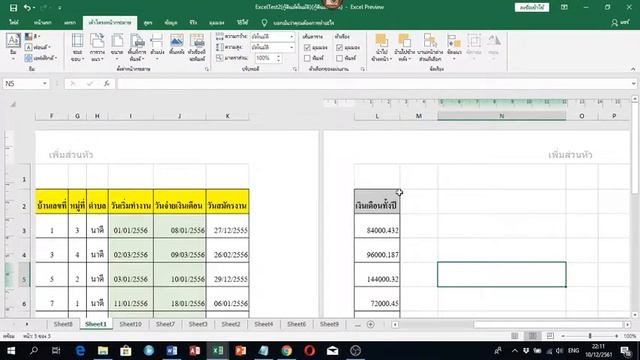Click the Tell Me lightbulb search box
Viewport: 640px width, 360px height.
coord(299,23)
